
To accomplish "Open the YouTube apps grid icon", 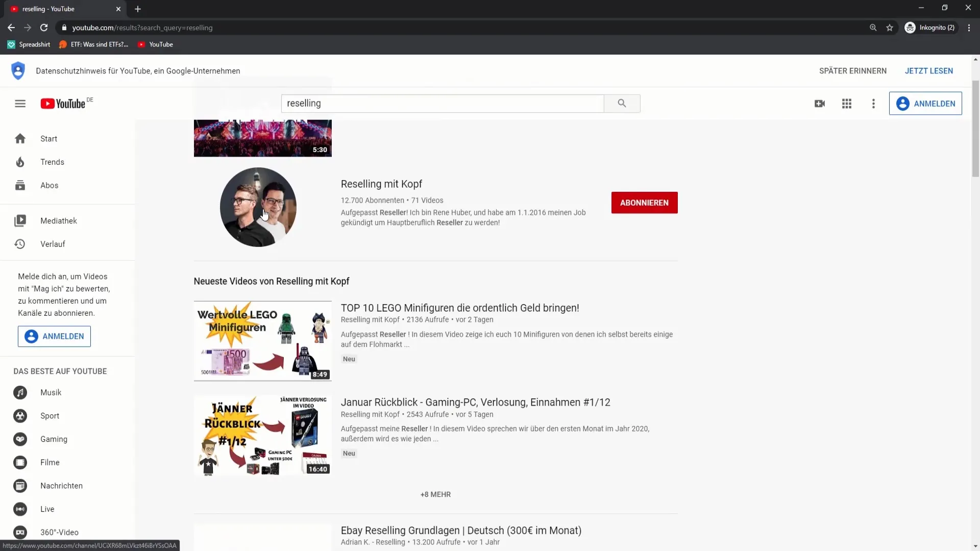I will tap(847, 104).
